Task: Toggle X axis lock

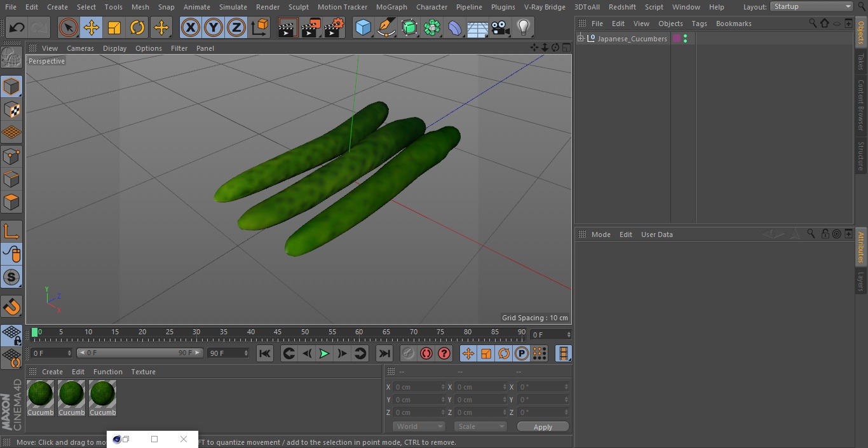Action: coord(191,27)
